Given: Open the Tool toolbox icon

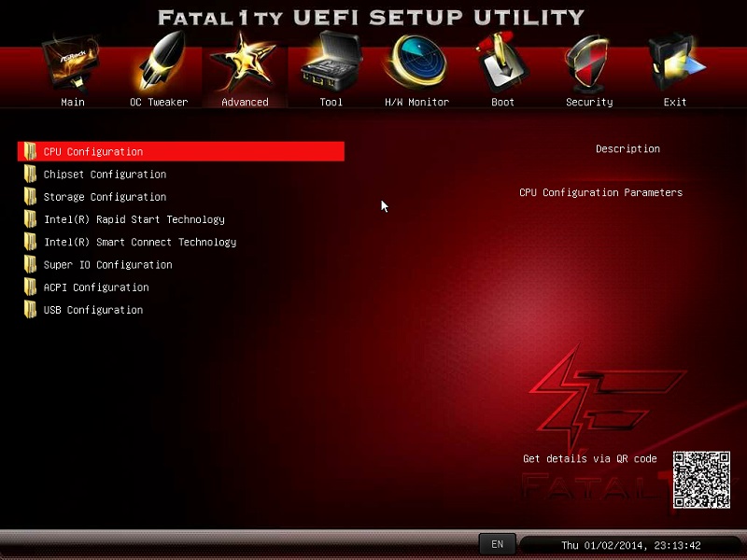Looking at the screenshot, I should point(331,62).
